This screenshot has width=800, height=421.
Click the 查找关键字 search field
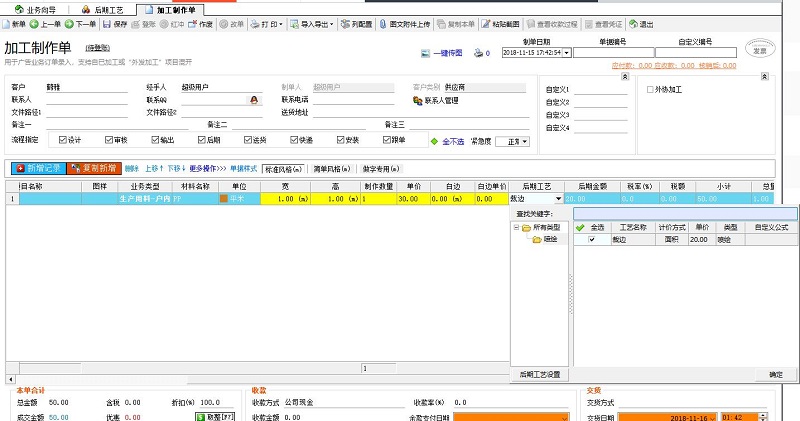[x=685, y=214]
